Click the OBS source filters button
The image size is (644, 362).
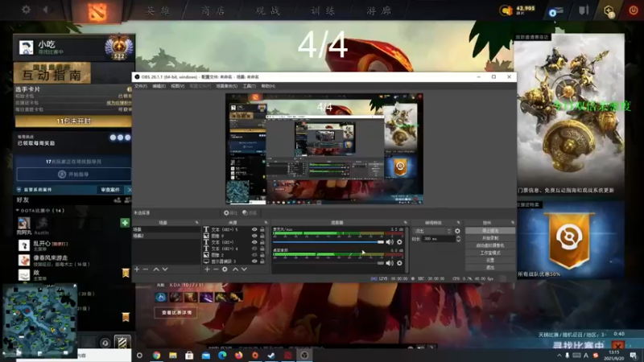pos(250,213)
